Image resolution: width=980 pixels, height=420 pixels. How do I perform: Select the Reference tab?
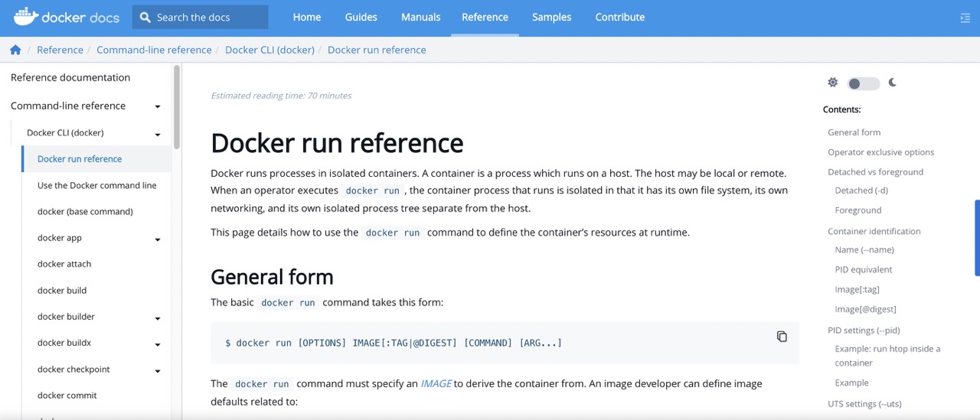(485, 17)
